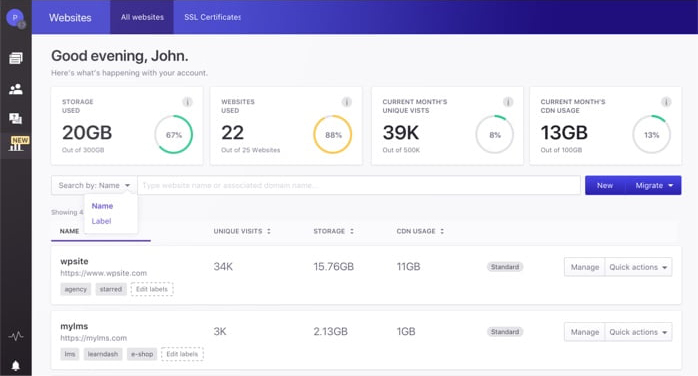Viewport: 698px width, 376px height.
Task: Click Edit labels for mylms
Action: 182,354
